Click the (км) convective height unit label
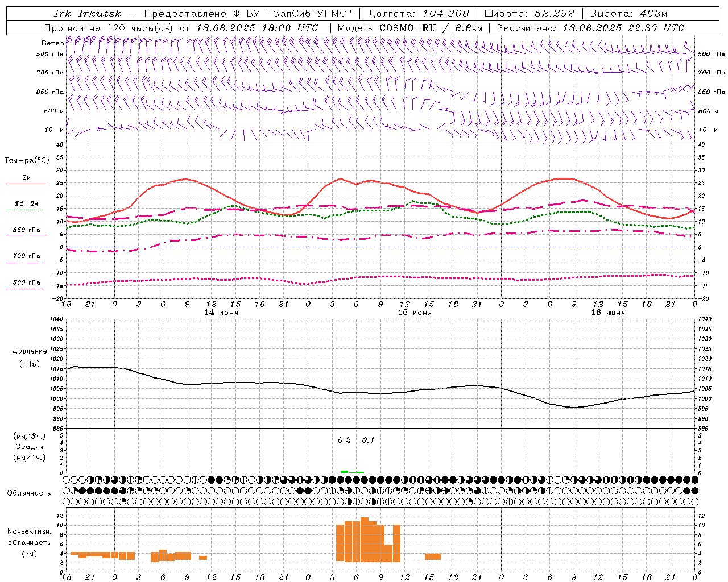The height and width of the screenshot is (582, 728). point(30,554)
